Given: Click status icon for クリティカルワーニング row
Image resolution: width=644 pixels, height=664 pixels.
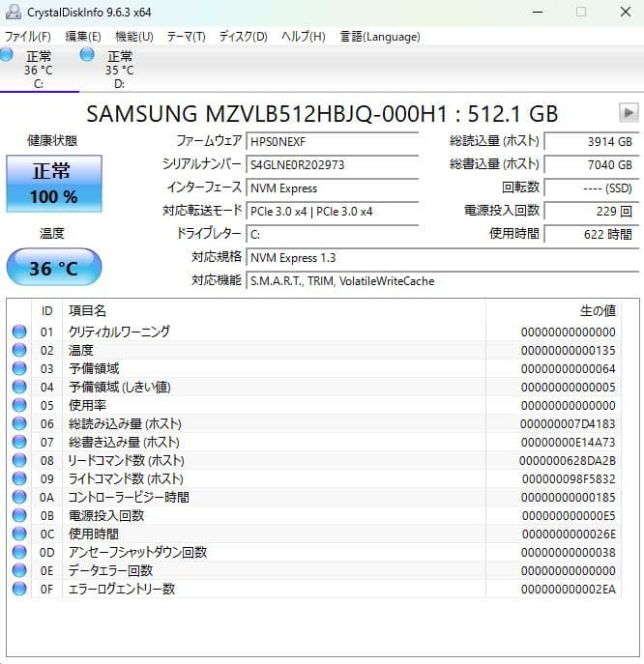Looking at the screenshot, I should (x=19, y=332).
